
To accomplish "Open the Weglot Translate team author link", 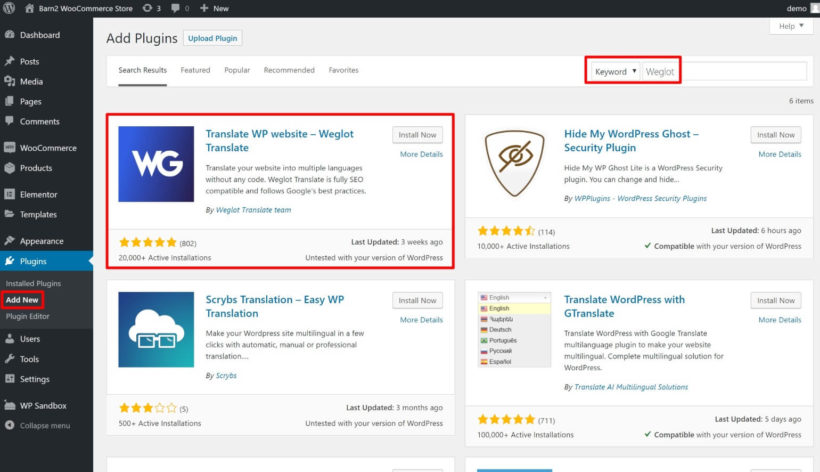I will [x=254, y=210].
